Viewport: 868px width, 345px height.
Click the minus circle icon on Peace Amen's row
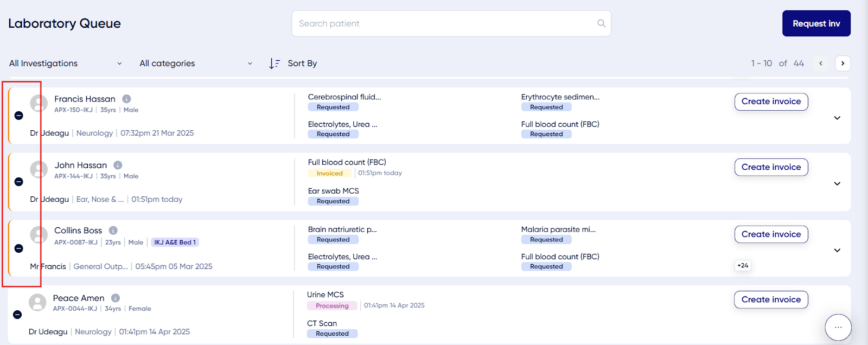[x=17, y=315]
